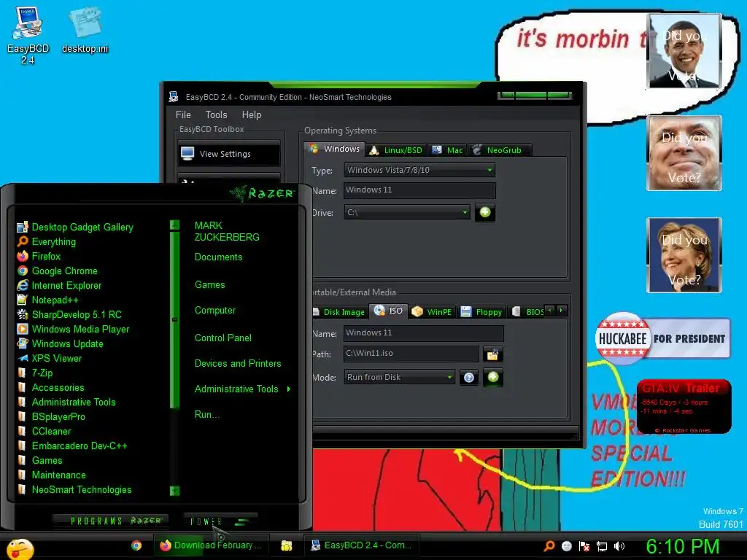Switch to Firefox Download February taskbar window
This screenshot has width=747, height=560.
point(211,545)
